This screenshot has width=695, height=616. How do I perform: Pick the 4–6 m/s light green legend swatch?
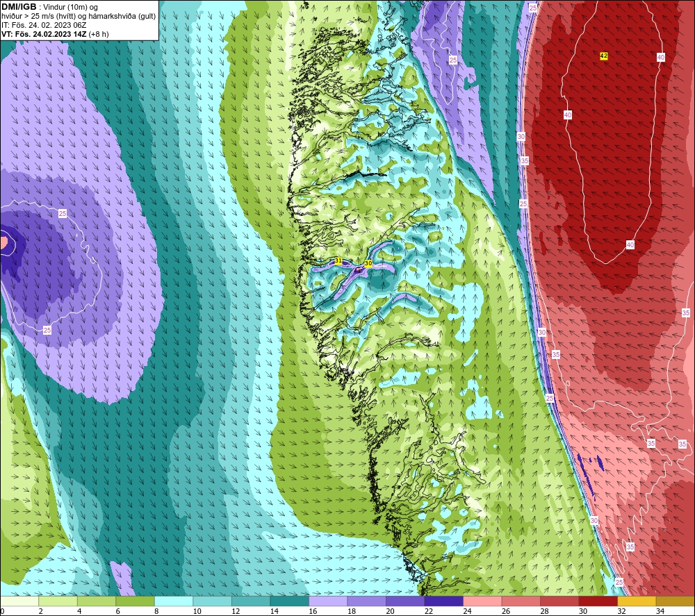tap(96, 601)
